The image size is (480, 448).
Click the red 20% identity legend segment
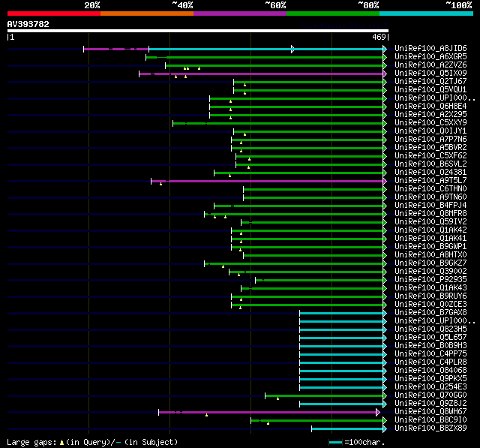tap(54, 14)
